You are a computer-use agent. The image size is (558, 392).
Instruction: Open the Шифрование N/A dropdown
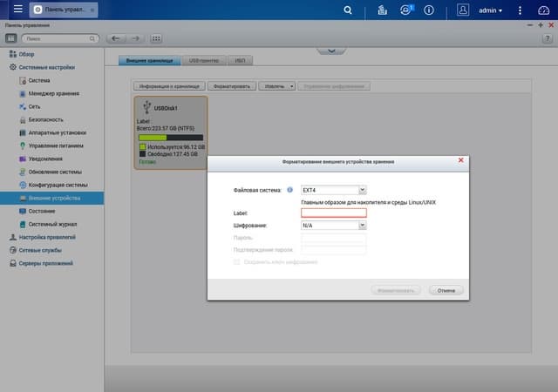334,225
